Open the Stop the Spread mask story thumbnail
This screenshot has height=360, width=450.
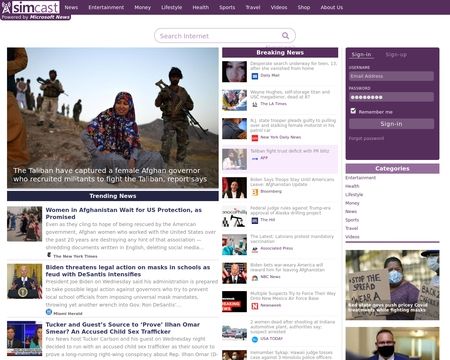click(x=392, y=285)
